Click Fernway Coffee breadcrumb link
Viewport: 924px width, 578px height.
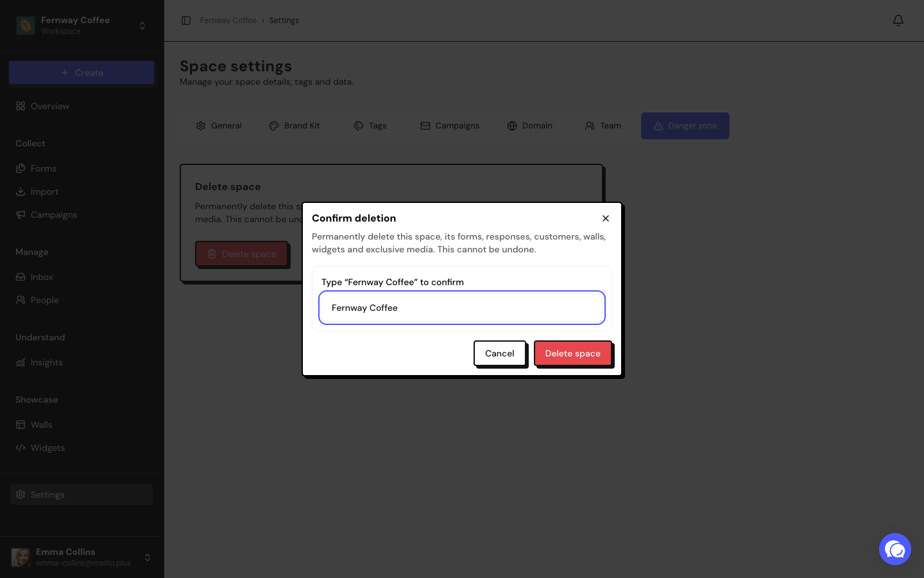(x=228, y=21)
